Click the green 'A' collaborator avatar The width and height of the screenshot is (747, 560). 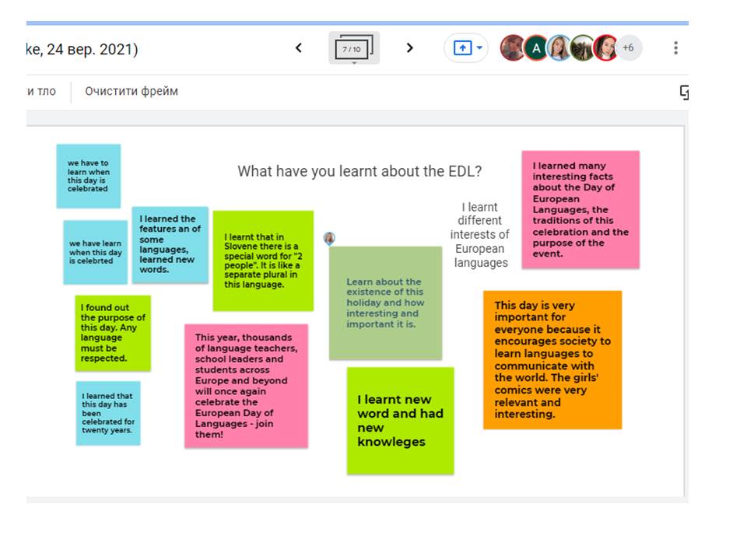(535, 48)
